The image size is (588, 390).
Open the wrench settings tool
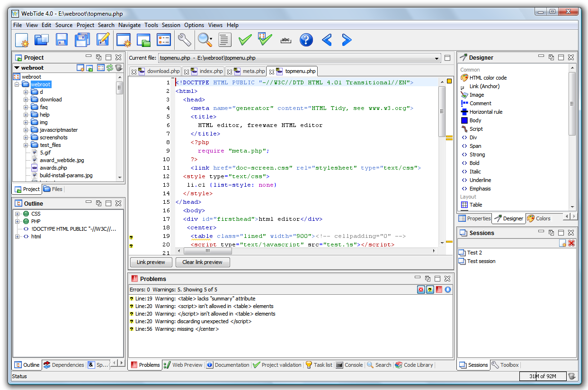coord(184,40)
